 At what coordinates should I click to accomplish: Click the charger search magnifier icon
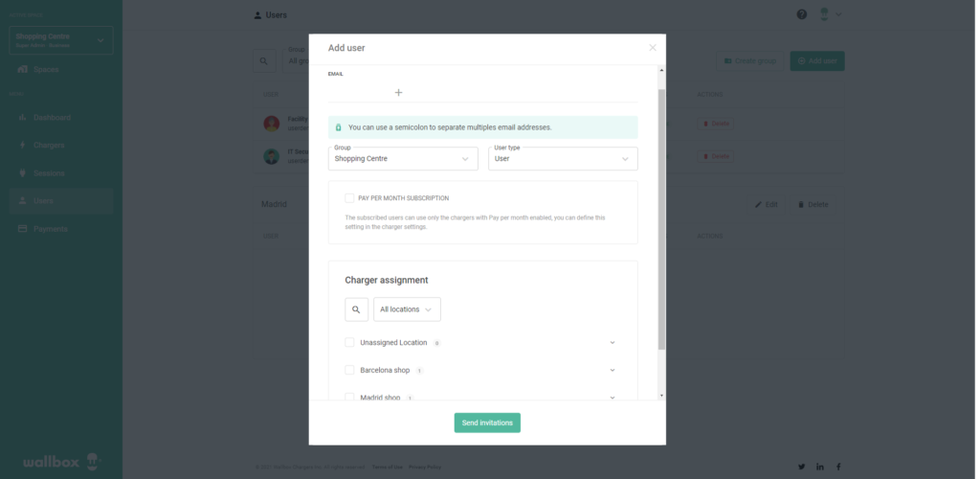(x=356, y=309)
